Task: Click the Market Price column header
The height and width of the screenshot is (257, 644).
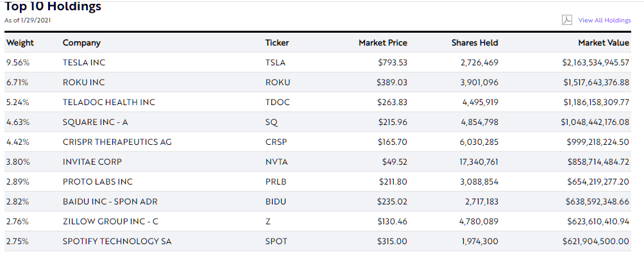Action: [x=383, y=43]
